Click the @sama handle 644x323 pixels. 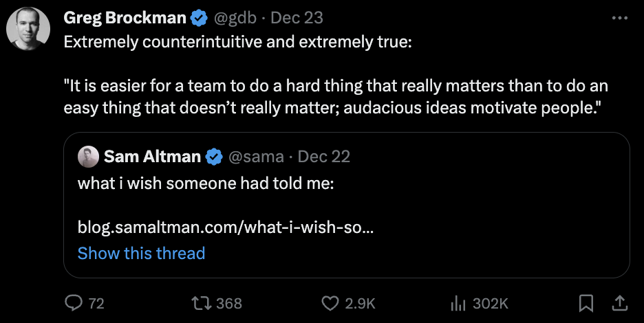point(255,157)
